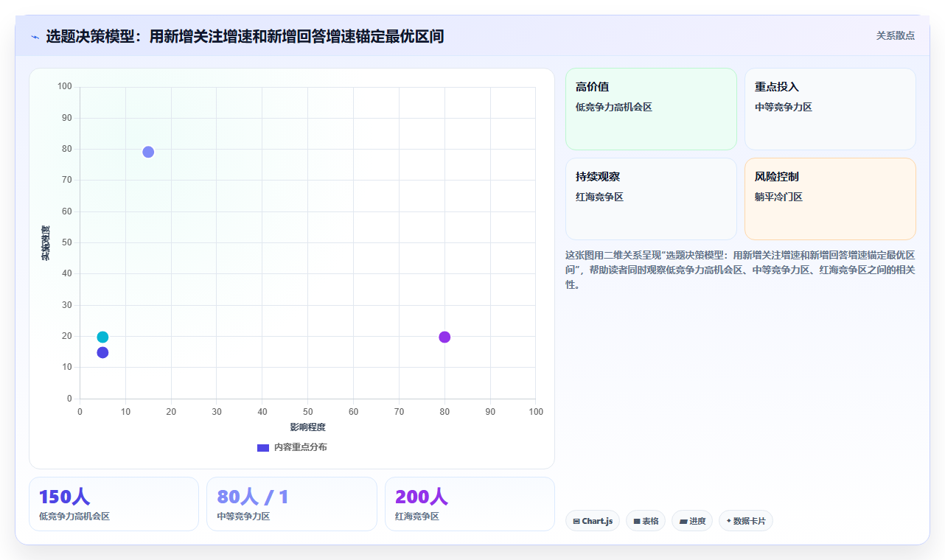Screen dimensions: 945x560
Task: Click the 关系散点 label in header
Action: coord(895,35)
